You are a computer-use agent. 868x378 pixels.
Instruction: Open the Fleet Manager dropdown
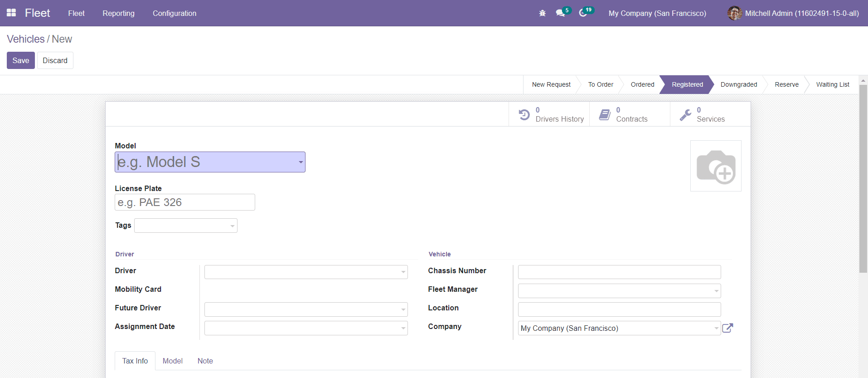619,291
